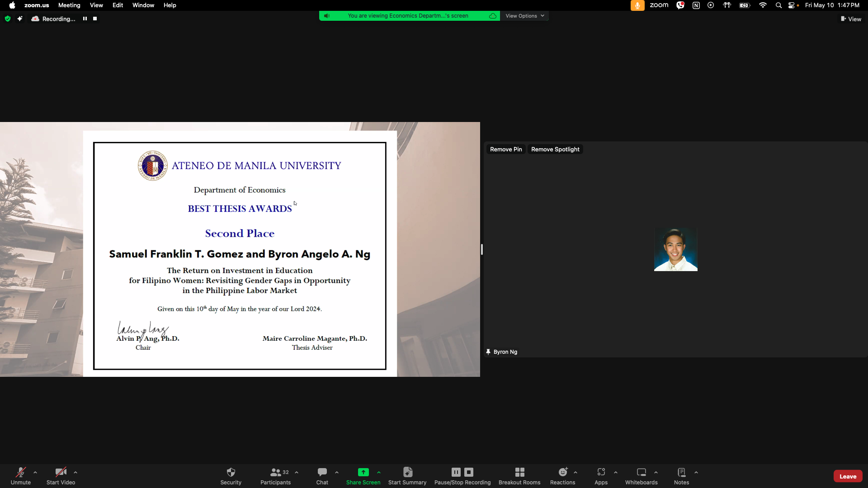Open the Security shield icon
The width and height of the screenshot is (868, 488).
coord(231,473)
